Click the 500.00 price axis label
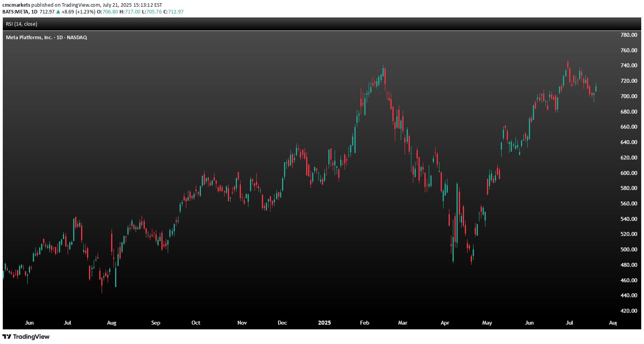 (x=629, y=249)
